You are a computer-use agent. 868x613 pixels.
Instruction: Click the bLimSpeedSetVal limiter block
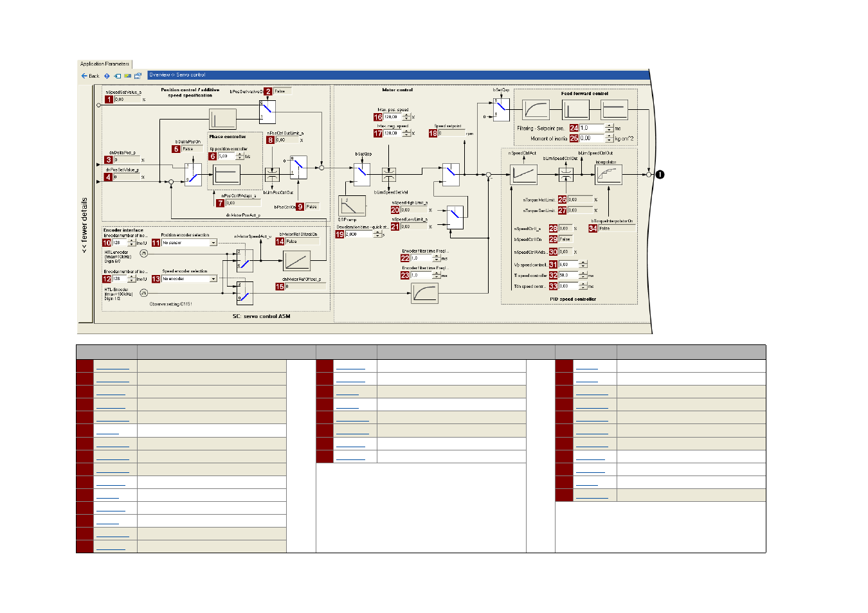pyautogui.click(x=388, y=175)
